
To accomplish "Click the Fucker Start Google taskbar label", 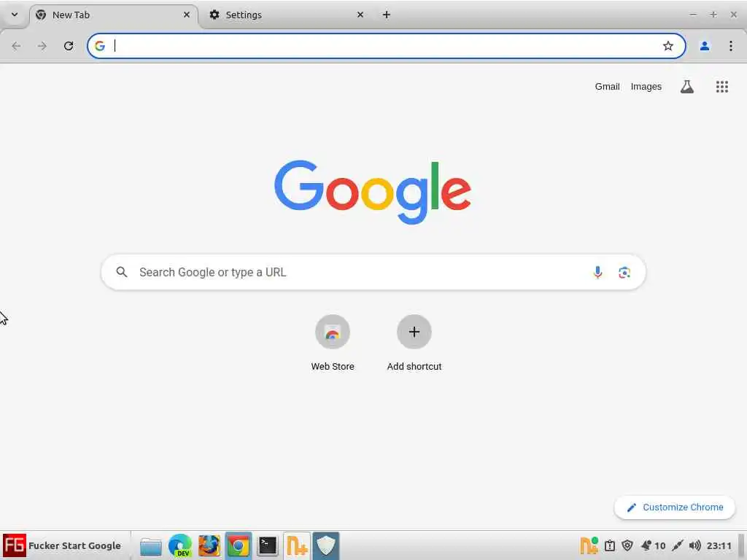I will [75, 545].
